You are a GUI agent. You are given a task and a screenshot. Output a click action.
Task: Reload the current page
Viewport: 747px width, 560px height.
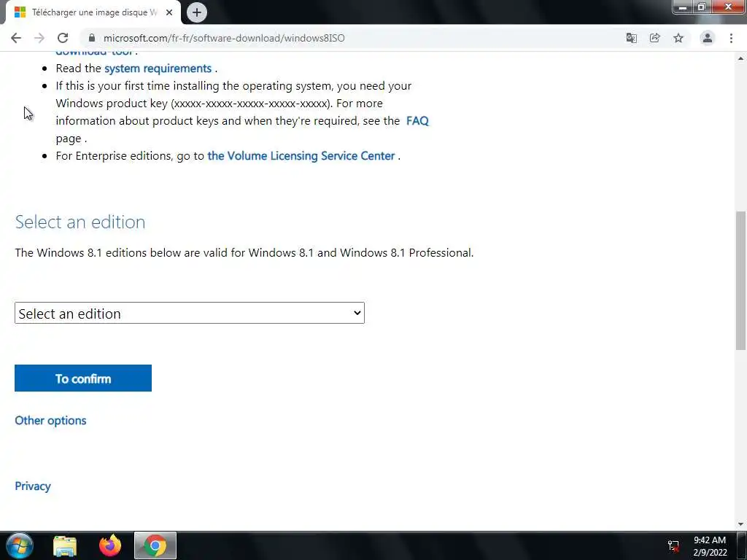[x=63, y=38]
